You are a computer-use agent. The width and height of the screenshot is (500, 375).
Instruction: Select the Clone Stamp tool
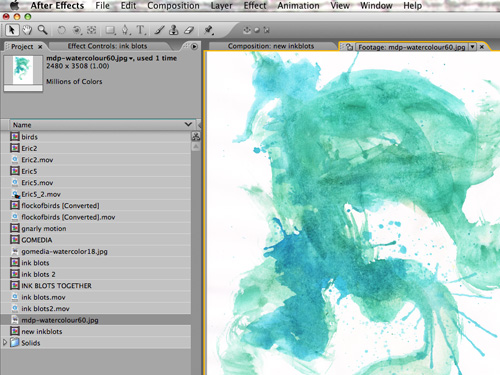pos(173,30)
